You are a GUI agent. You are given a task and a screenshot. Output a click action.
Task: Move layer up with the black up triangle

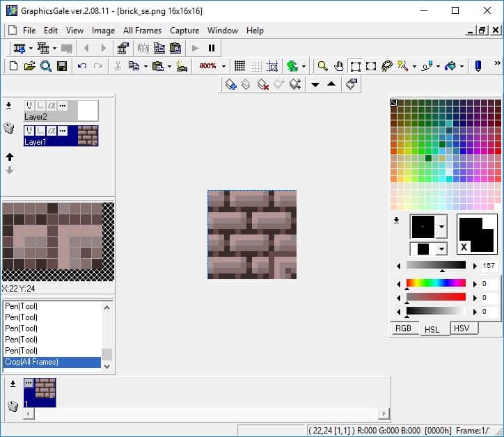331,84
